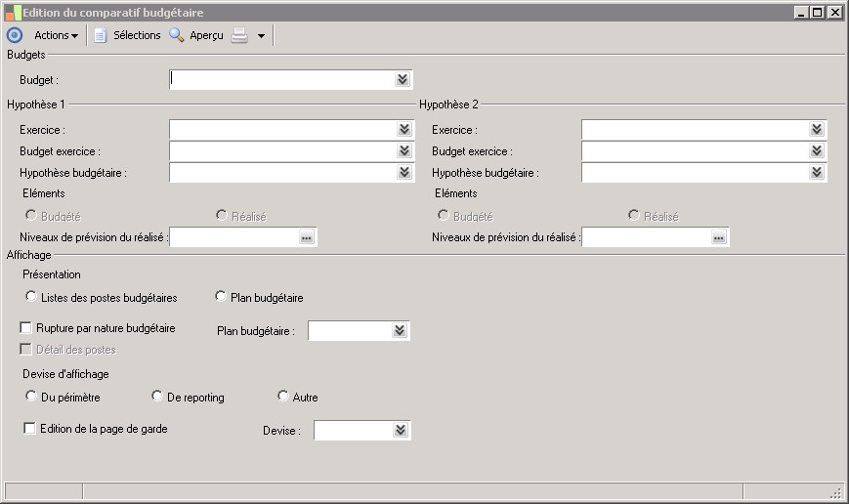This screenshot has height=504, width=849.
Task: Minimize the comparatif budgétaire window
Action: click(x=802, y=13)
